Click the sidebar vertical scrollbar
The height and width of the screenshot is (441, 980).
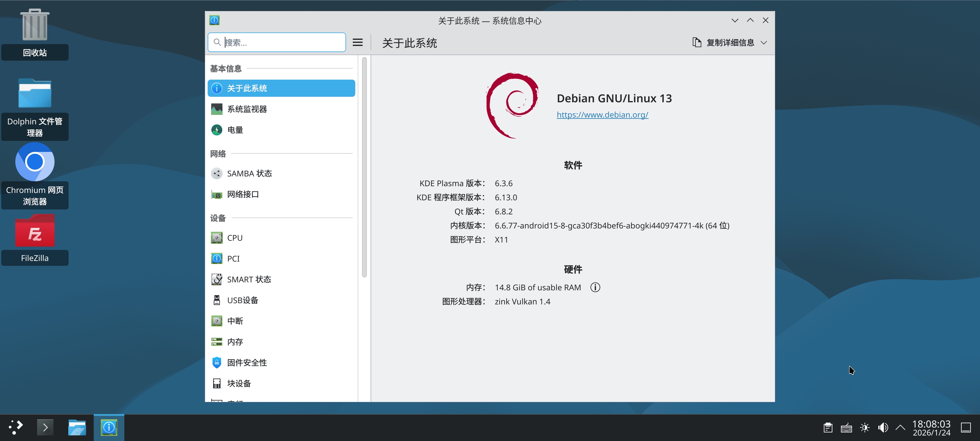point(364,168)
